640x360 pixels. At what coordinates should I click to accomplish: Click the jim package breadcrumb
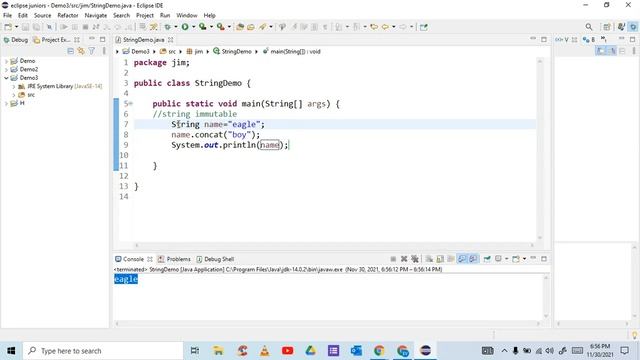pos(195,51)
